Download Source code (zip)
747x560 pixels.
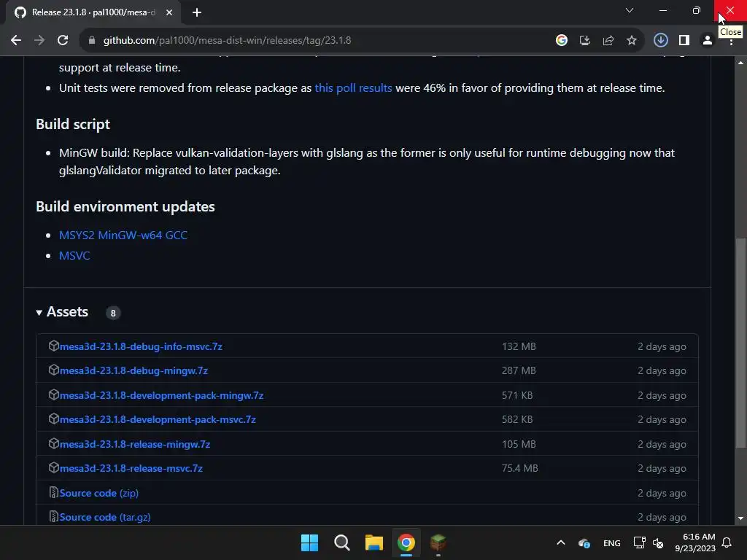tap(99, 494)
